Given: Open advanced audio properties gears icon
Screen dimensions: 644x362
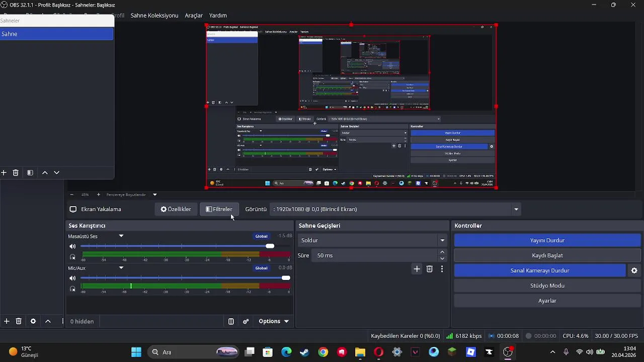Looking at the screenshot, I should (x=246, y=321).
